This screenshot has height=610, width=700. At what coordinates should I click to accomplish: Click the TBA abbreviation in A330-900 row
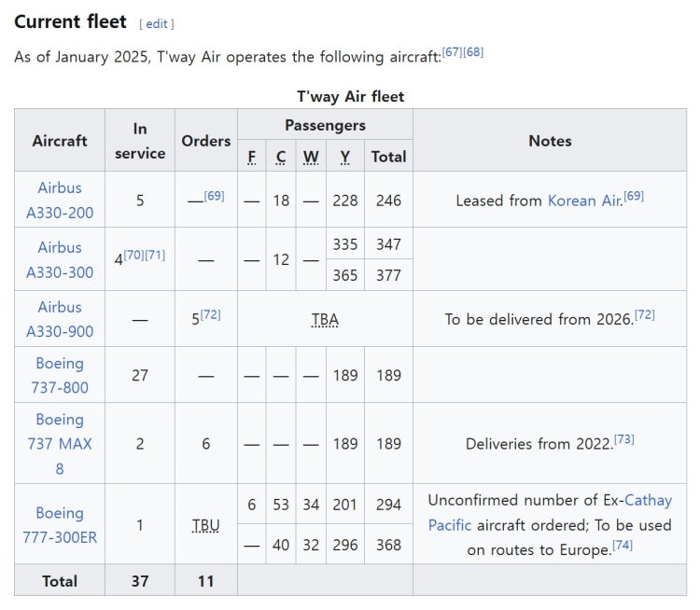pyautogui.click(x=325, y=320)
